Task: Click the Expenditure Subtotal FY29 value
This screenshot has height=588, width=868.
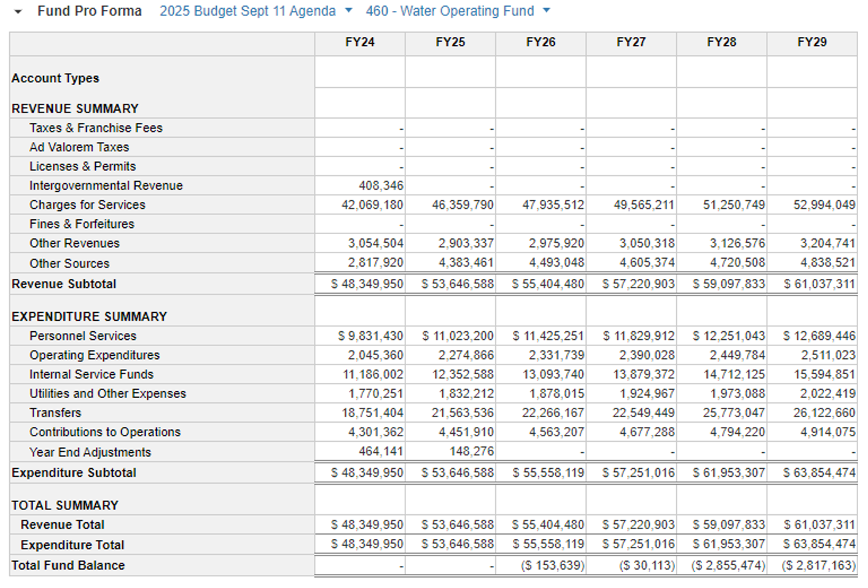Action: click(819, 472)
